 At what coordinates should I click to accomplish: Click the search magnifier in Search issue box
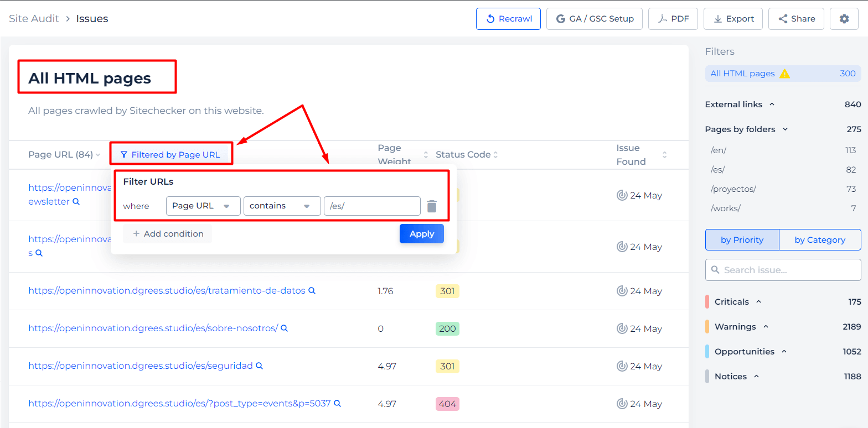(x=715, y=270)
